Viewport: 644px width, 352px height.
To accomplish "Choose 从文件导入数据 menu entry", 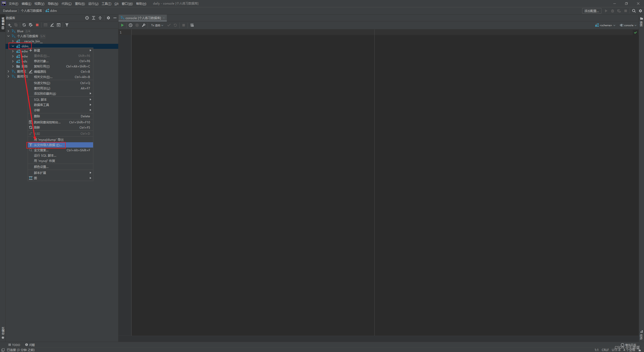I will point(60,145).
